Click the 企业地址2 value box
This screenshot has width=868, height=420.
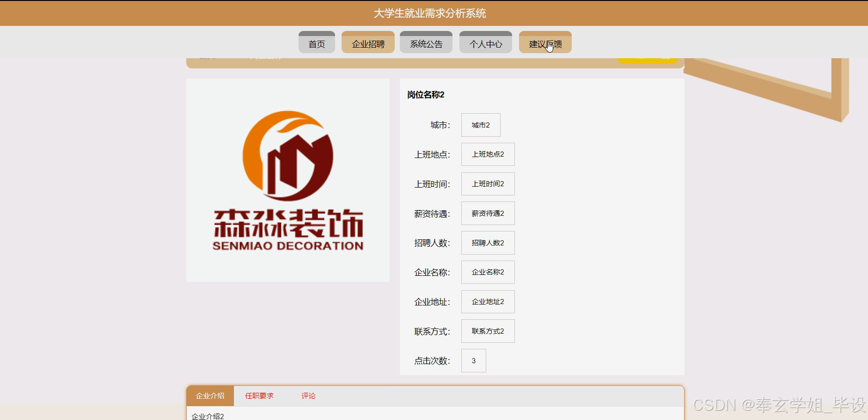(x=488, y=302)
